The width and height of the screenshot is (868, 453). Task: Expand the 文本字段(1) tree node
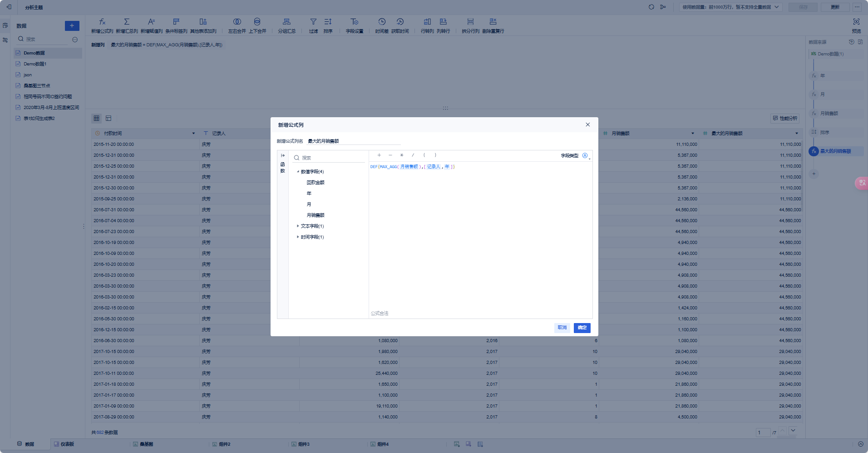tap(298, 226)
